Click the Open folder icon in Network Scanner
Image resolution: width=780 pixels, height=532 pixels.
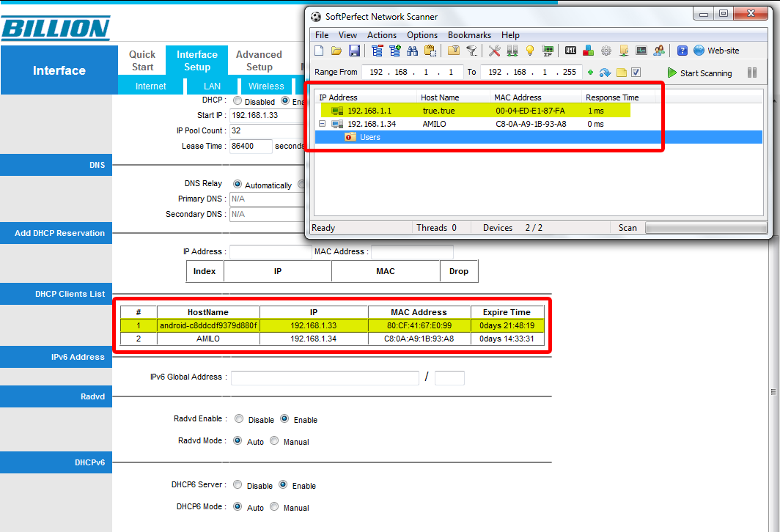336,51
